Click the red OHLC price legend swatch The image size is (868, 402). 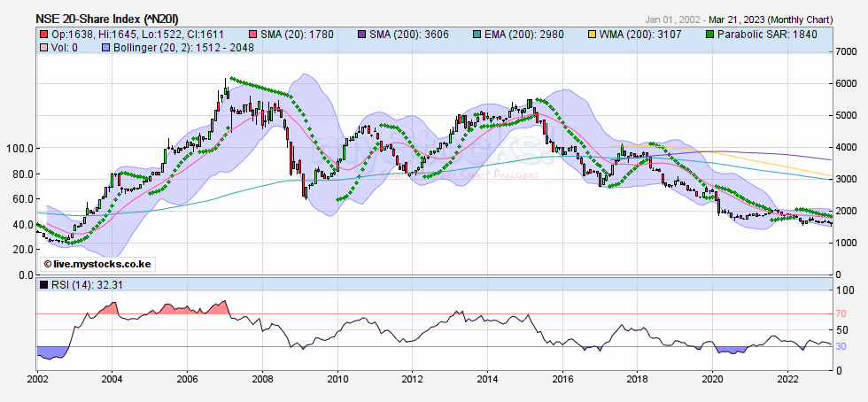[43, 34]
